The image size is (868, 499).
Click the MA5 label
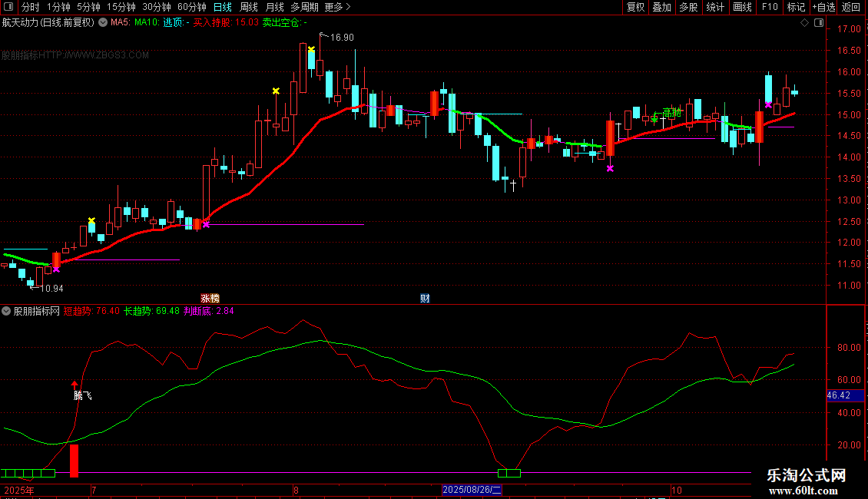tap(120, 23)
